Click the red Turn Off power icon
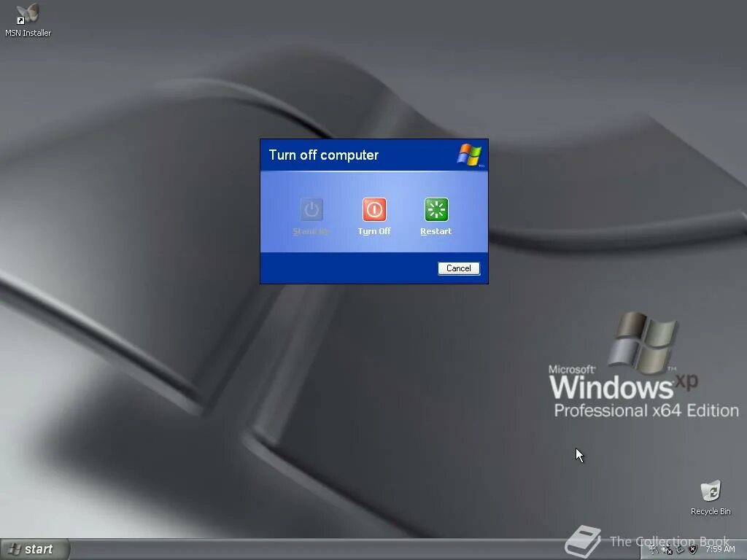Image resolution: width=747 pixels, height=560 pixels. (374, 209)
